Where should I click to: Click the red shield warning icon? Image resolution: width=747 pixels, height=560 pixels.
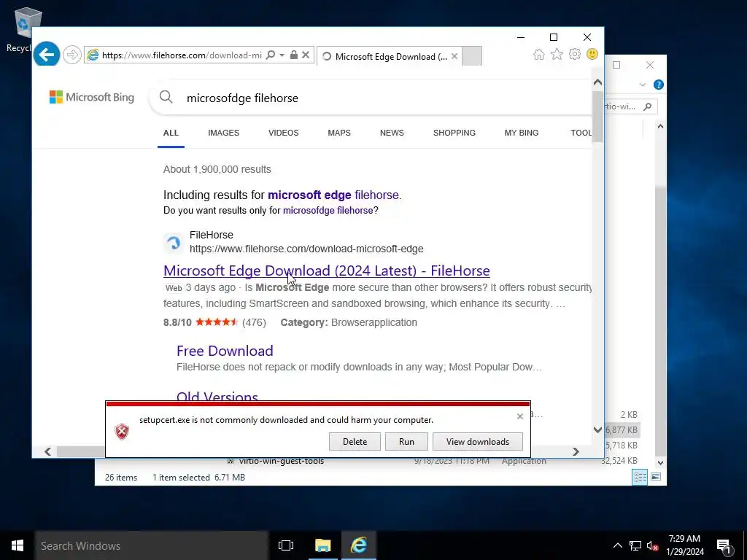(x=122, y=432)
